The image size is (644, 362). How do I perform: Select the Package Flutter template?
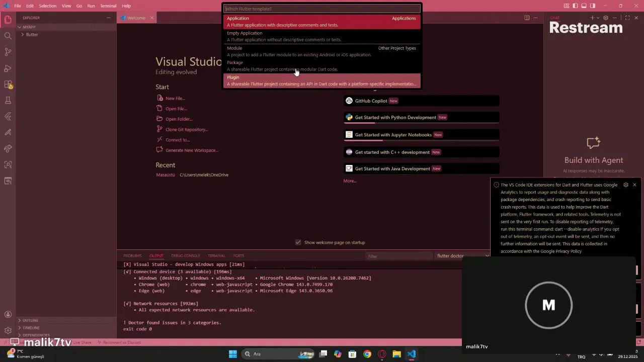point(321,66)
